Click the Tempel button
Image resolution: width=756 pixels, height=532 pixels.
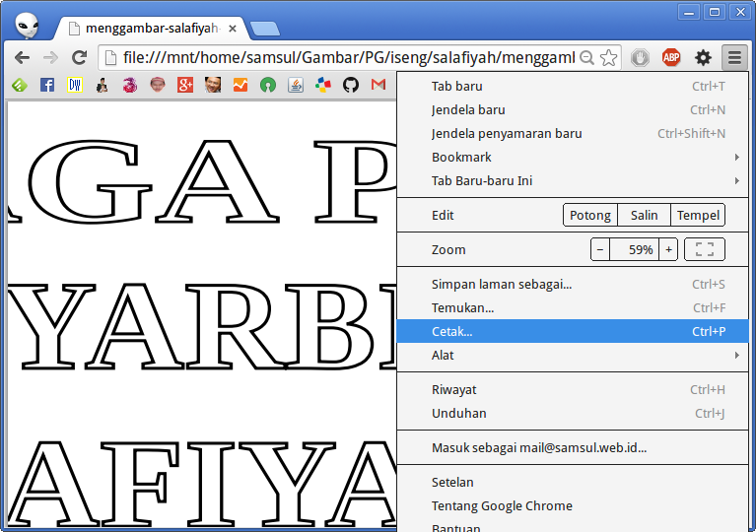[698, 215]
